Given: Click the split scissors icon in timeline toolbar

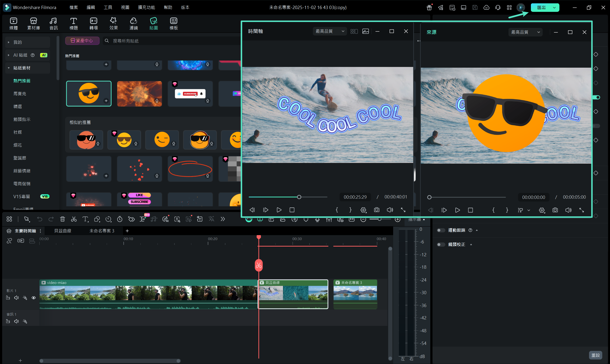Looking at the screenshot, I should 74,219.
